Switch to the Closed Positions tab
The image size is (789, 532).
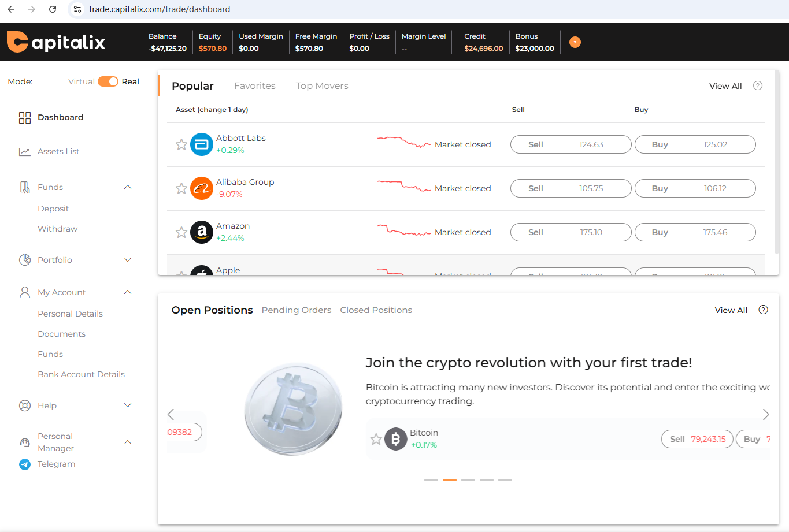click(376, 310)
